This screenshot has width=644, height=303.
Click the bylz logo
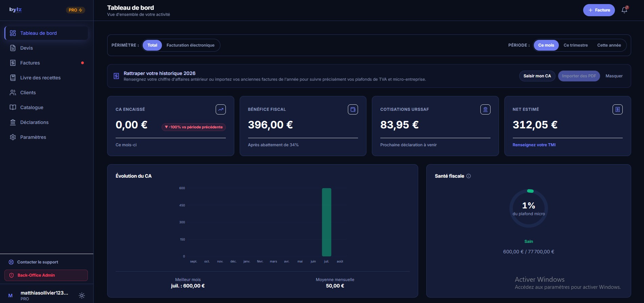(x=16, y=10)
